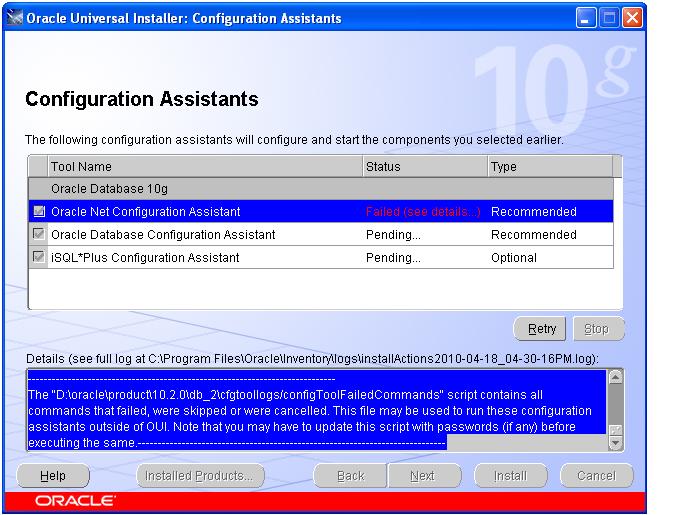Click the ORACLE logo in footer

point(75,501)
